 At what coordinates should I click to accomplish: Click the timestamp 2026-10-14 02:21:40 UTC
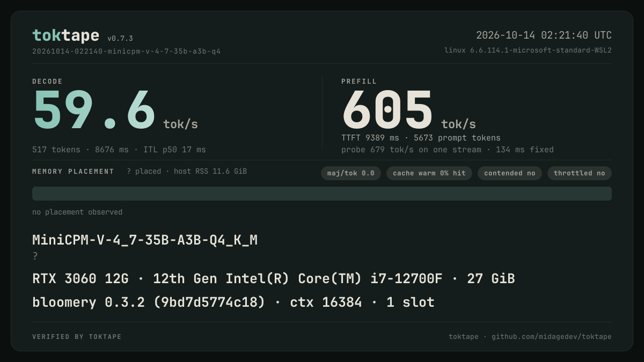tap(544, 35)
